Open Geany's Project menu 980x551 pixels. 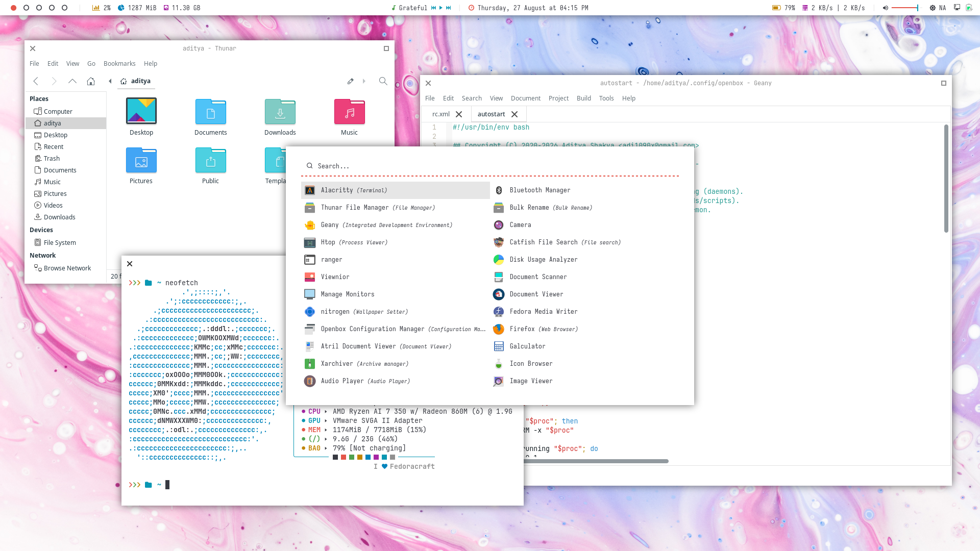coord(558,98)
